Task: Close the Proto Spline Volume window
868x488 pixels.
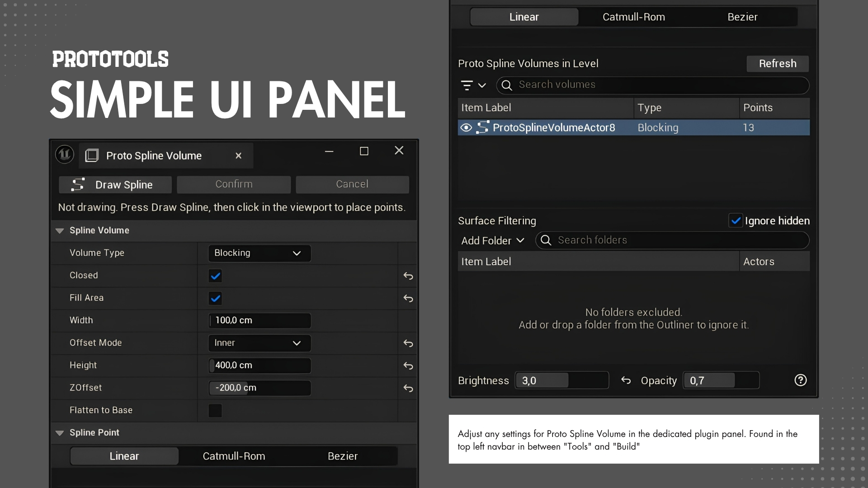Action: pyautogui.click(x=399, y=150)
